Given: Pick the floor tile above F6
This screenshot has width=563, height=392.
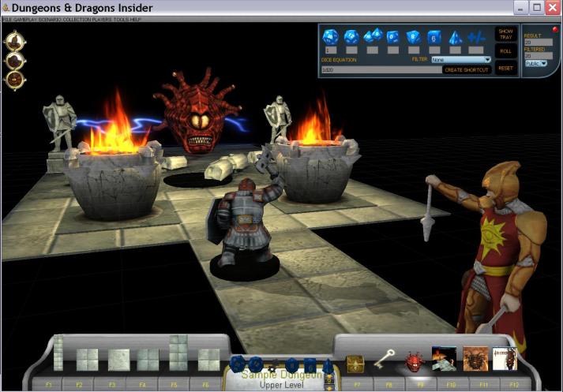Looking at the screenshot, I should point(208,360).
